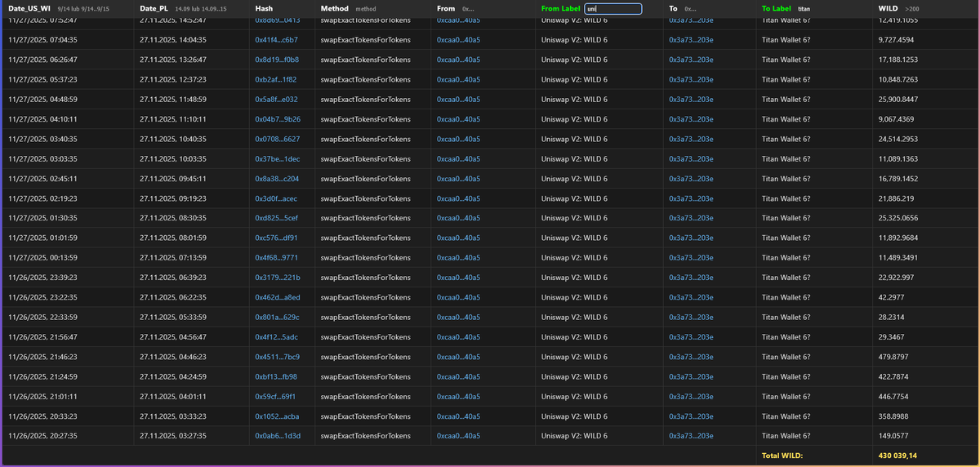Screen dimensions: 980x467
Task: Select WILD amount 149.0577
Action: point(893,436)
